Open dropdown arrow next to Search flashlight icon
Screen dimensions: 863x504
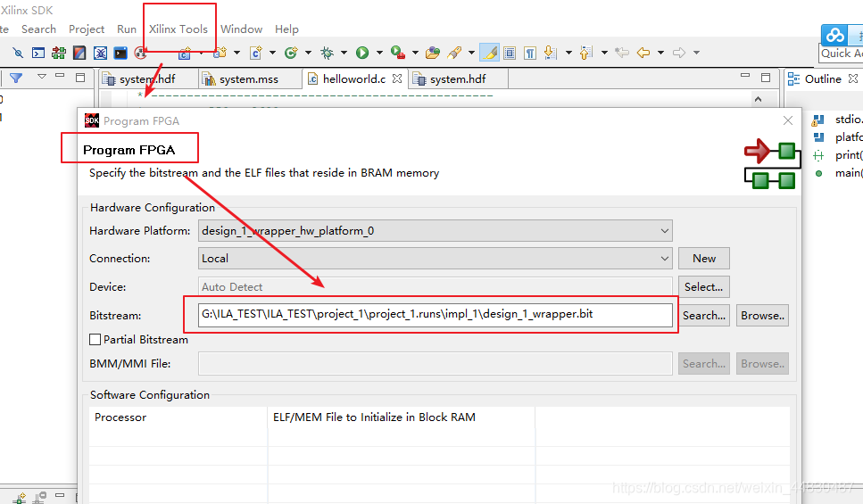click(472, 53)
